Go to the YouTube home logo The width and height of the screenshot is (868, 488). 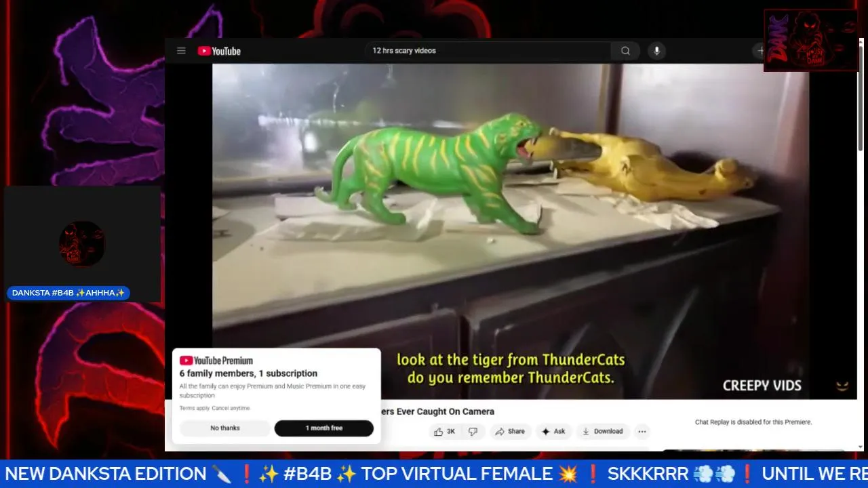pyautogui.click(x=219, y=51)
